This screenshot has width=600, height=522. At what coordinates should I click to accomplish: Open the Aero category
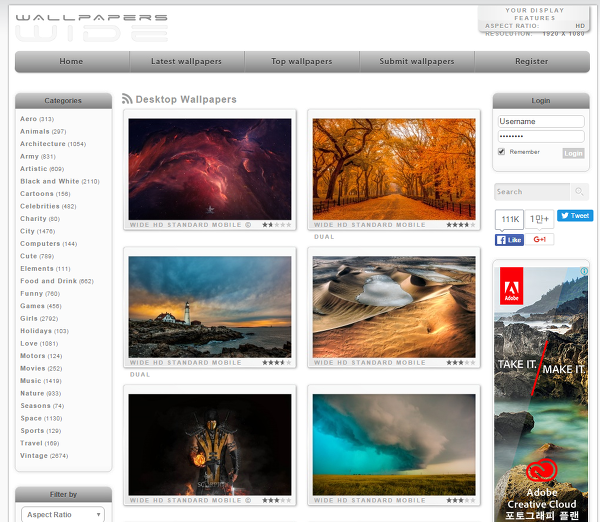pyautogui.click(x=37, y=119)
